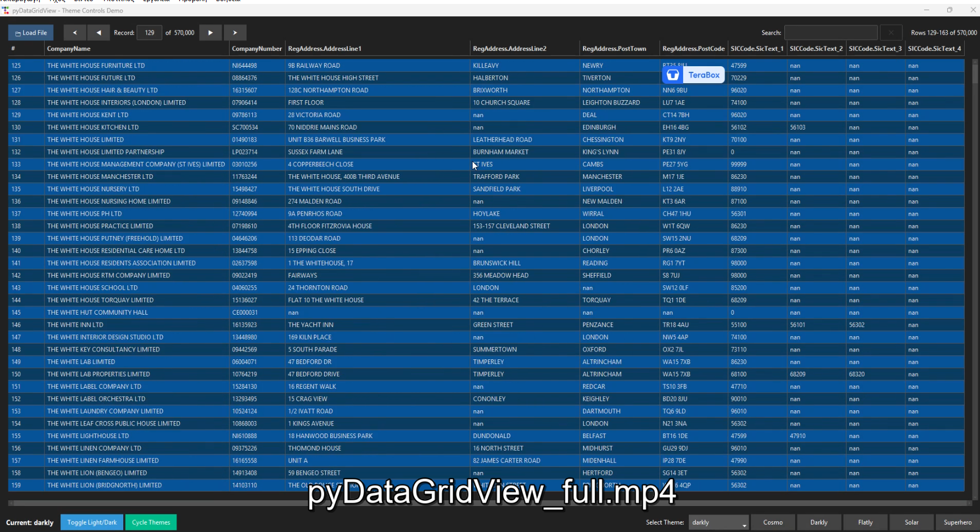Screen dimensions: 980x532
Task: Jump forward with the double-chevron right arrow
Action: [x=235, y=32]
